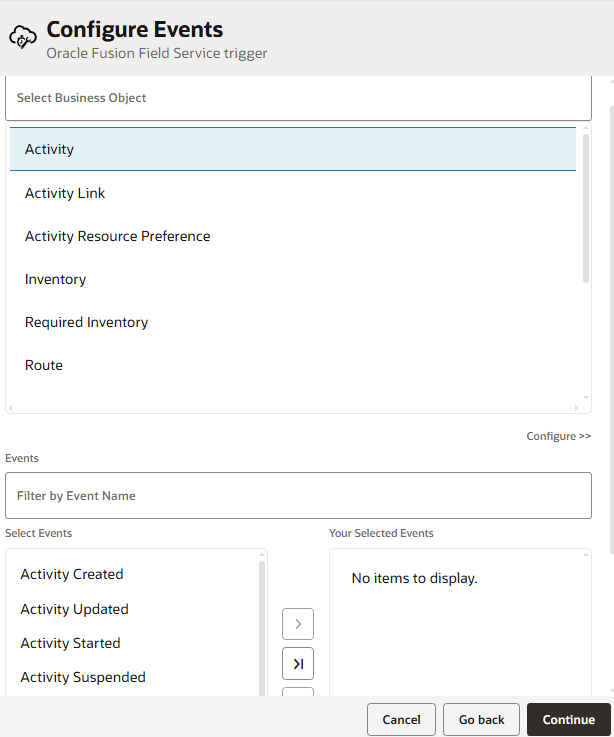Click the Continue button

click(568, 720)
